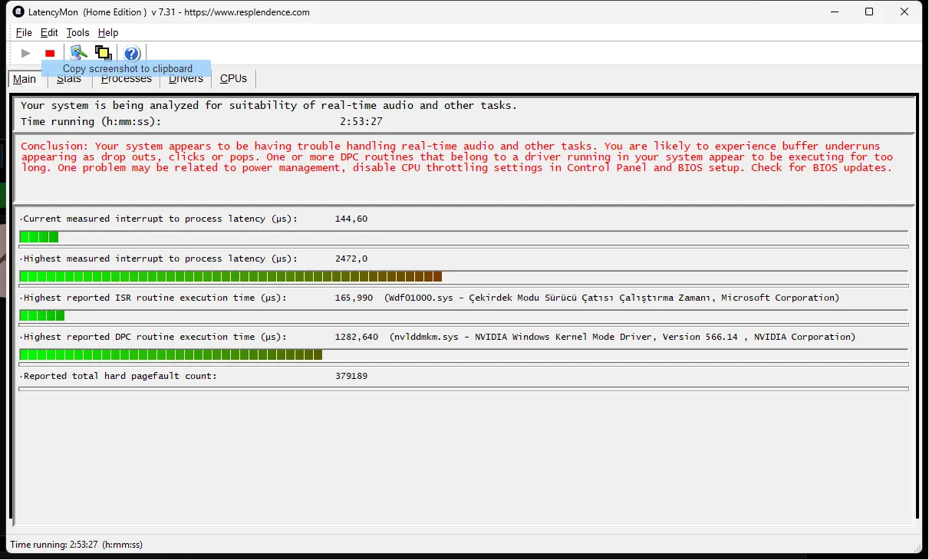Click the LatencyMon title bar app icon

19,12
